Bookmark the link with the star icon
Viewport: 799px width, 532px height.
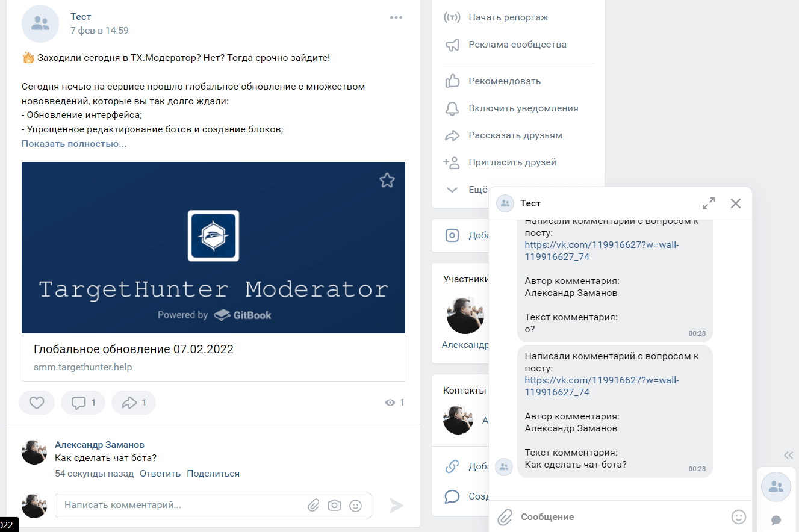point(387,180)
